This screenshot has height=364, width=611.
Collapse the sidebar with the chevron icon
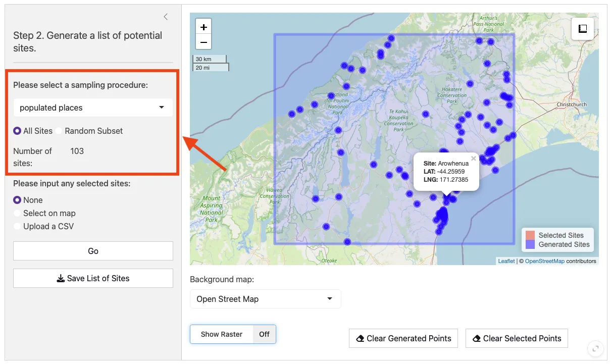point(166,17)
